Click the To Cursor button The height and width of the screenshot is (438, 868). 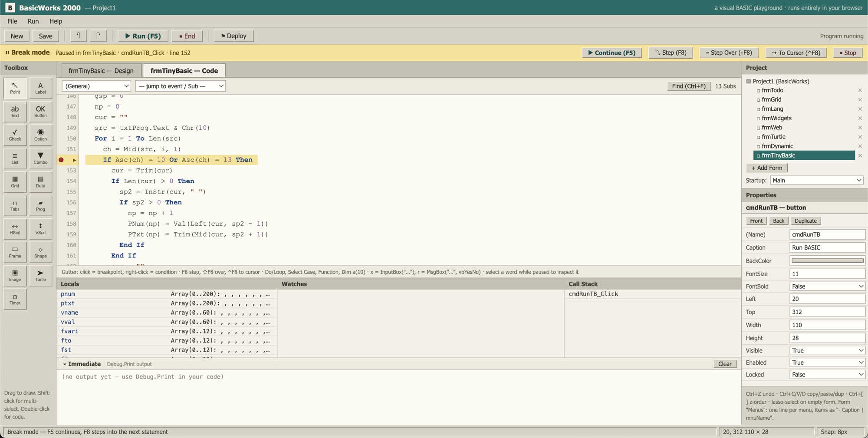[x=796, y=53]
